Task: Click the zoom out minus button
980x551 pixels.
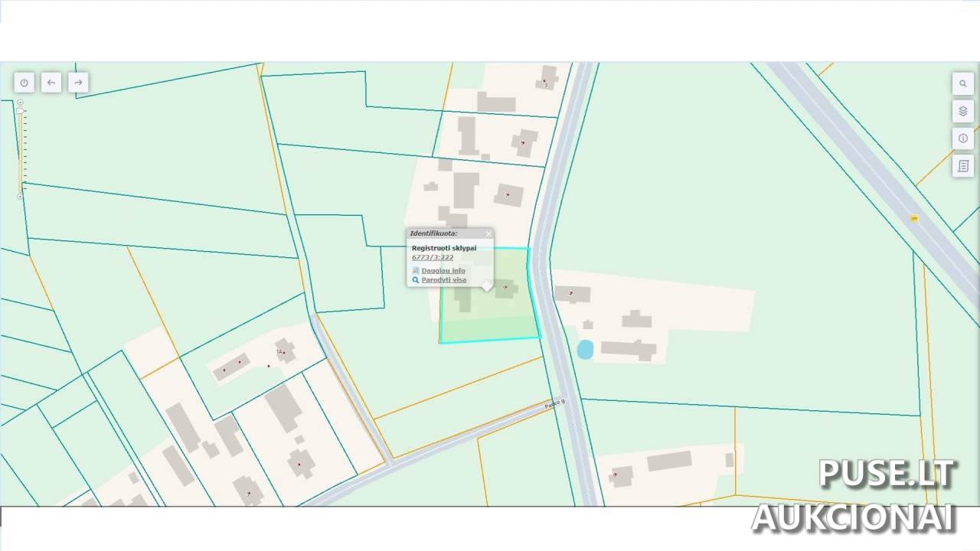Action: click(20, 197)
